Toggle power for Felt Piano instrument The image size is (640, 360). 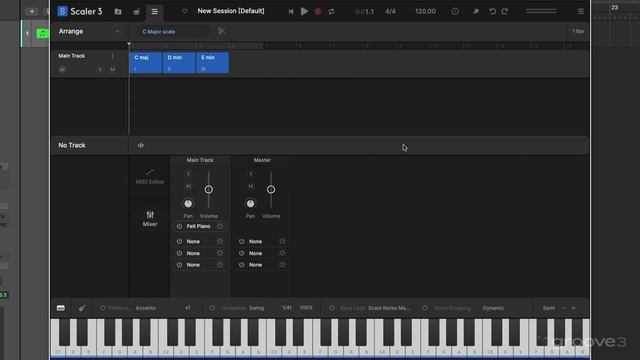[179, 227]
